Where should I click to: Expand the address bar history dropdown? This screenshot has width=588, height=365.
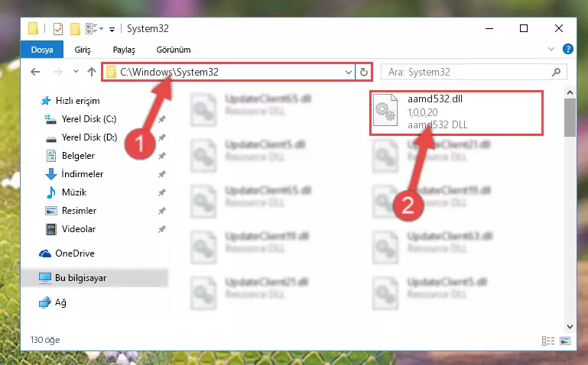point(349,72)
